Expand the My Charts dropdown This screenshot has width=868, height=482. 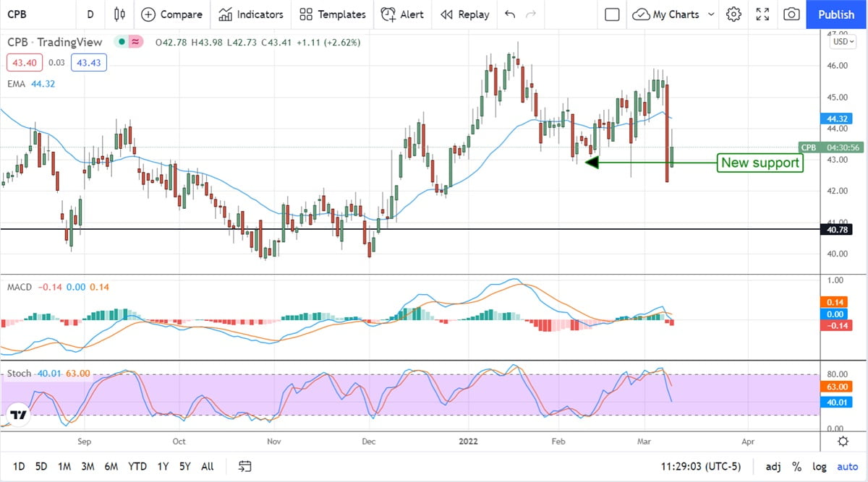pos(711,14)
